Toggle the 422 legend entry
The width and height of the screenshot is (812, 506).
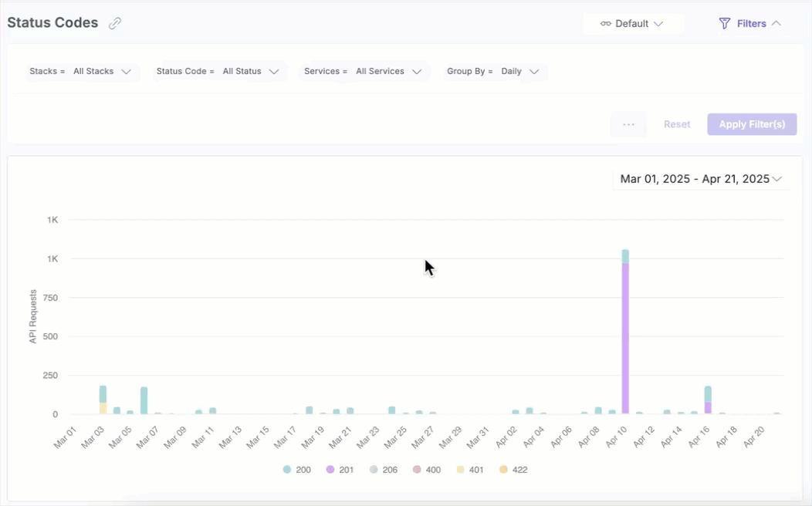pyautogui.click(x=513, y=469)
